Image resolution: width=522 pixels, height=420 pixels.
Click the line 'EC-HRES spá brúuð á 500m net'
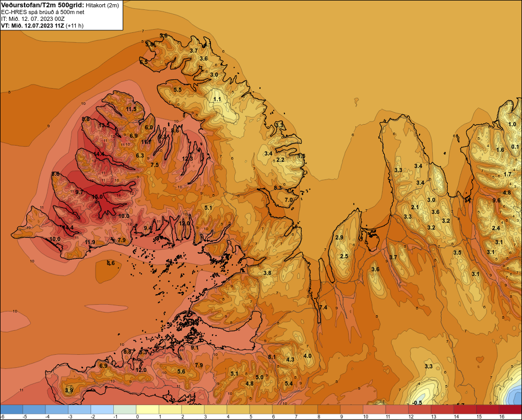click(42, 12)
